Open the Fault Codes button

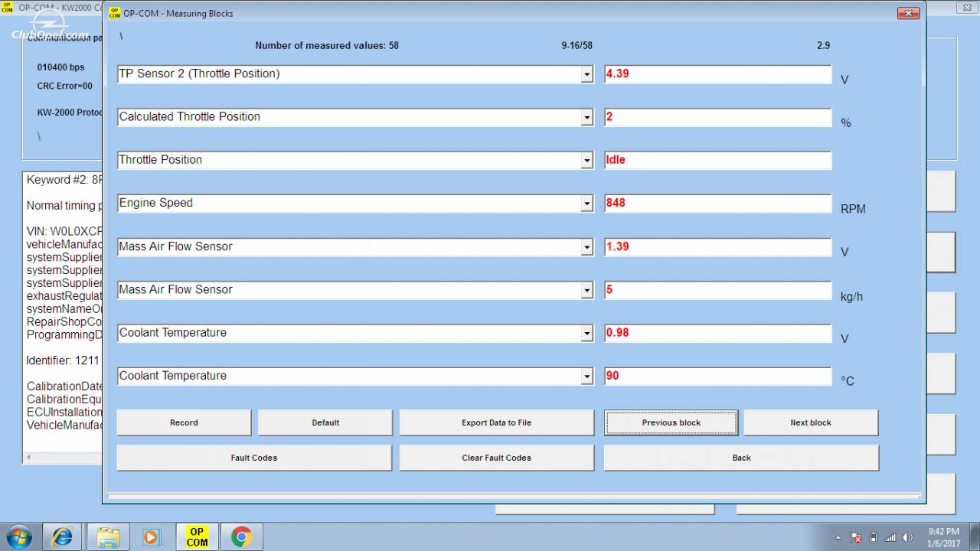click(x=254, y=458)
